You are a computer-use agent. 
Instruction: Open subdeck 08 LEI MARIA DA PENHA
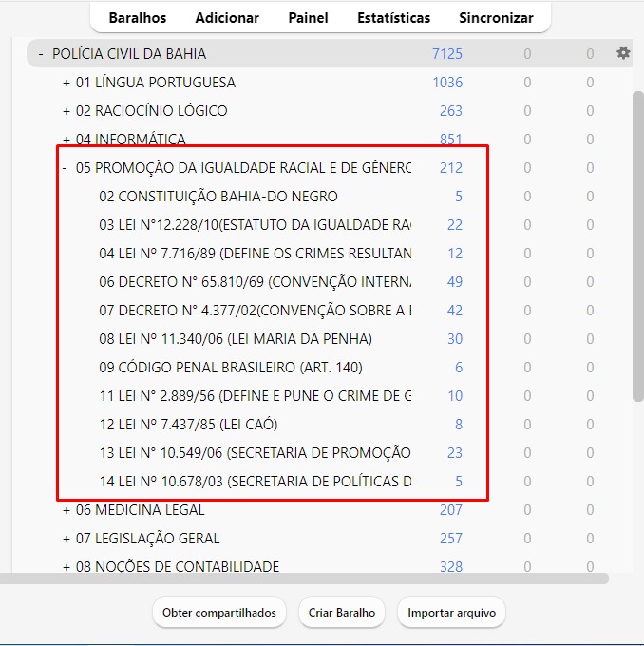(236, 338)
